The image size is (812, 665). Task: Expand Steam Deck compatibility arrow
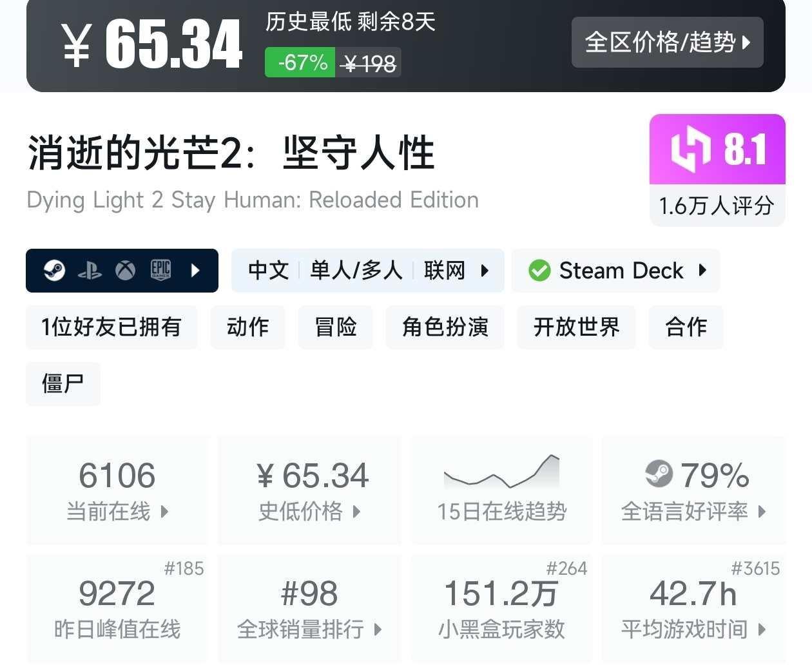pyautogui.click(x=702, y=271)
